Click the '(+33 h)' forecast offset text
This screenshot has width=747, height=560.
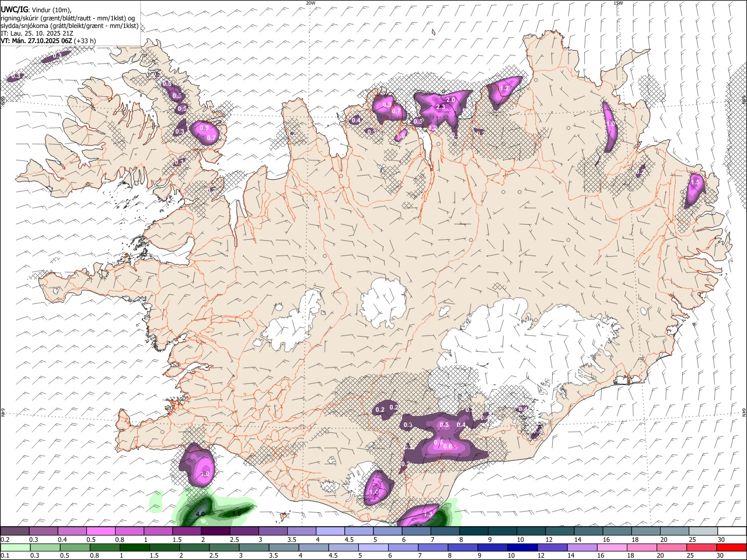[x=85, y=41]
